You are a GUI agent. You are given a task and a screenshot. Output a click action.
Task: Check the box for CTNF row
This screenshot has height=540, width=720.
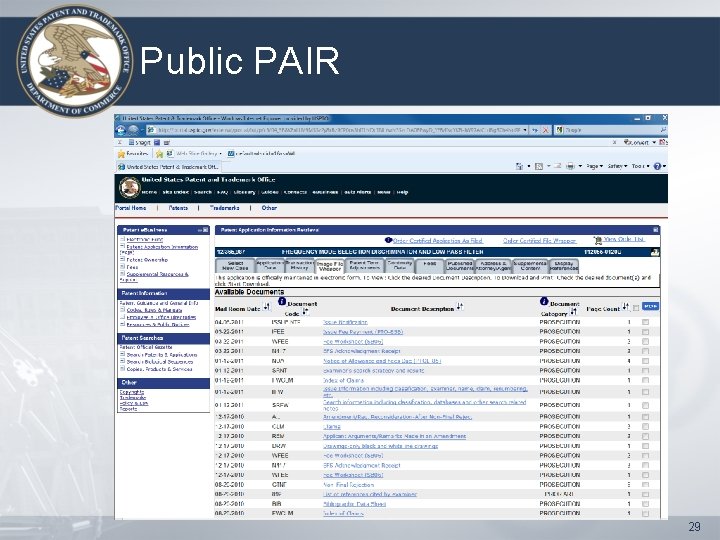[x=645, y=485]
